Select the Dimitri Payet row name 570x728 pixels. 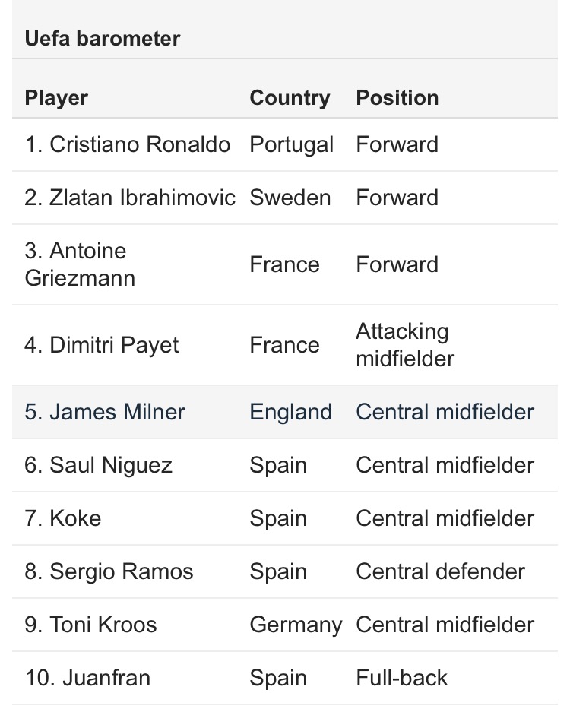click(x=102, y=345)
